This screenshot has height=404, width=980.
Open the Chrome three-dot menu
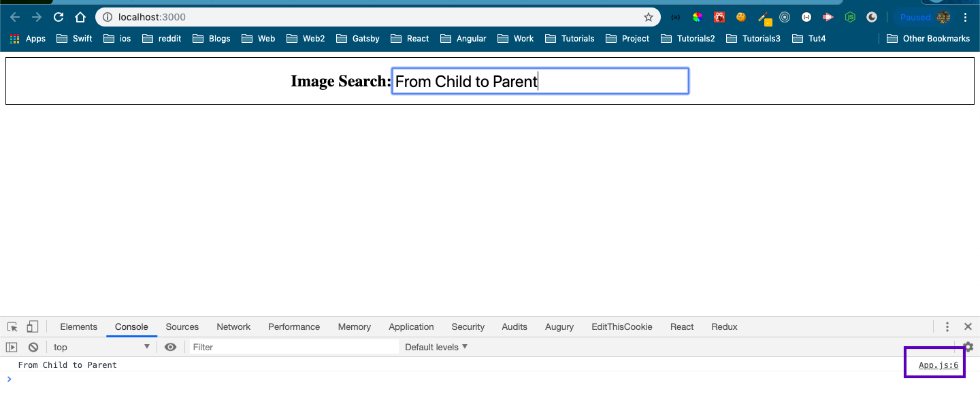[966, 17]
